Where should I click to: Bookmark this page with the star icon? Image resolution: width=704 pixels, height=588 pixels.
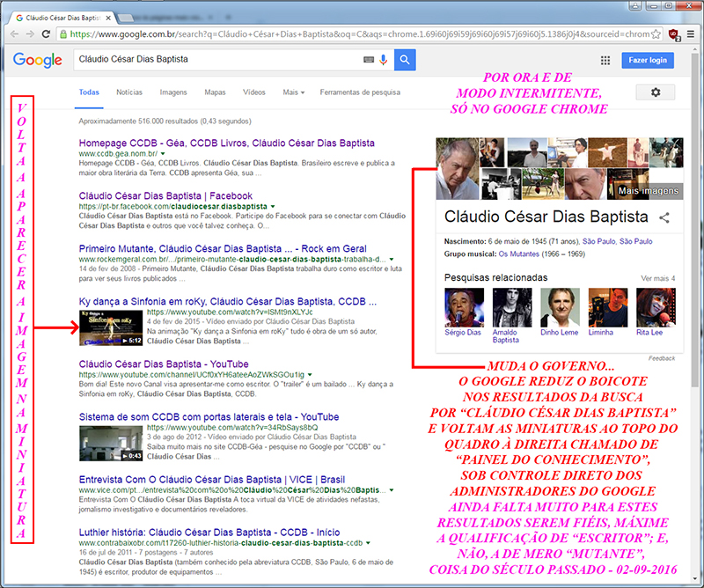[x=656, y=34]
